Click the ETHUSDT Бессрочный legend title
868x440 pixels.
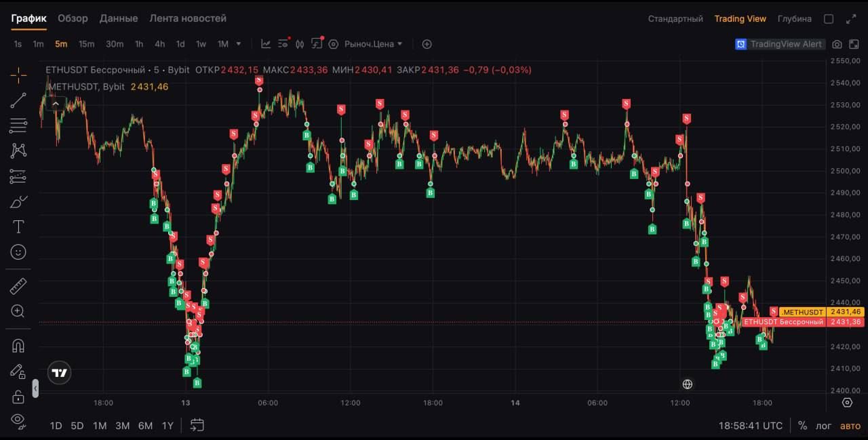95,70
